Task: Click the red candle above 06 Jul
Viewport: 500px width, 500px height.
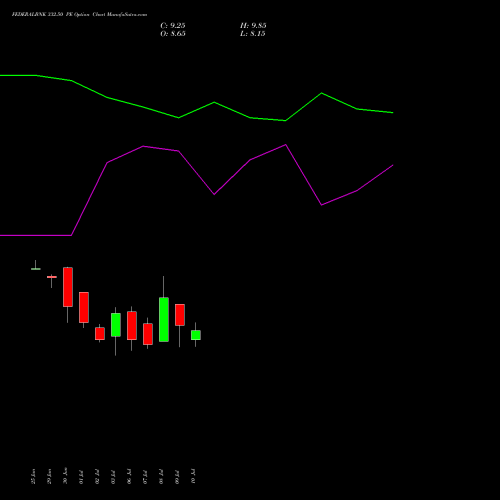Action: (x=132, y=326)
